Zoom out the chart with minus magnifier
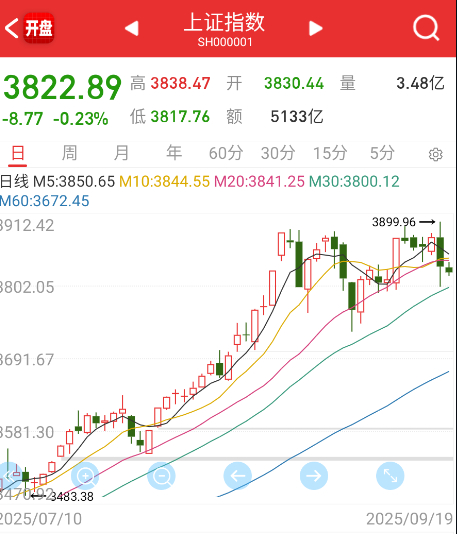The image size is (457, 534). 161,476
